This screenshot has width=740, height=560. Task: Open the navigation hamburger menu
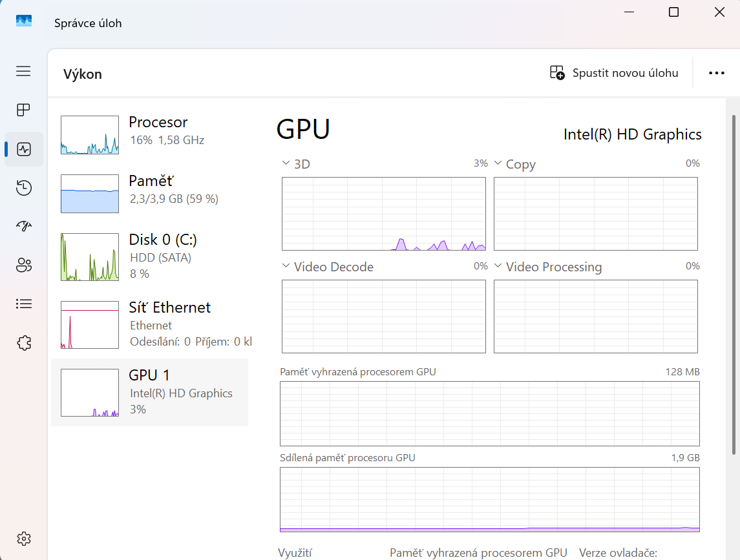tap(23, 71)
